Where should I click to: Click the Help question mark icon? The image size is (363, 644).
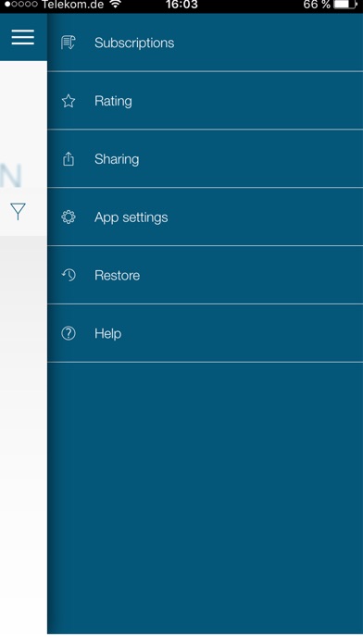point(69,333)
